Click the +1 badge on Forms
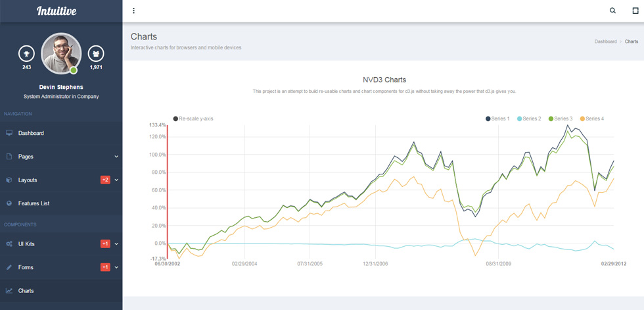 (105, 267)
